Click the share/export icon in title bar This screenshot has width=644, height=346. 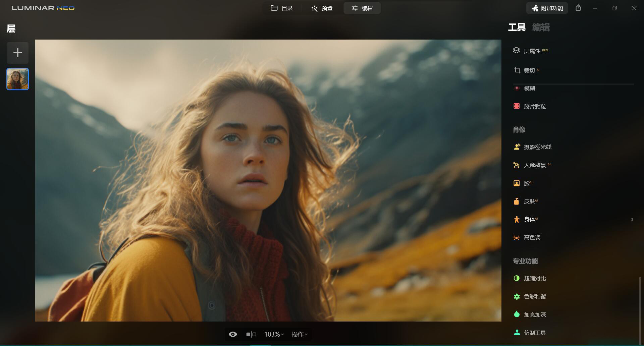tap(578, 8)
